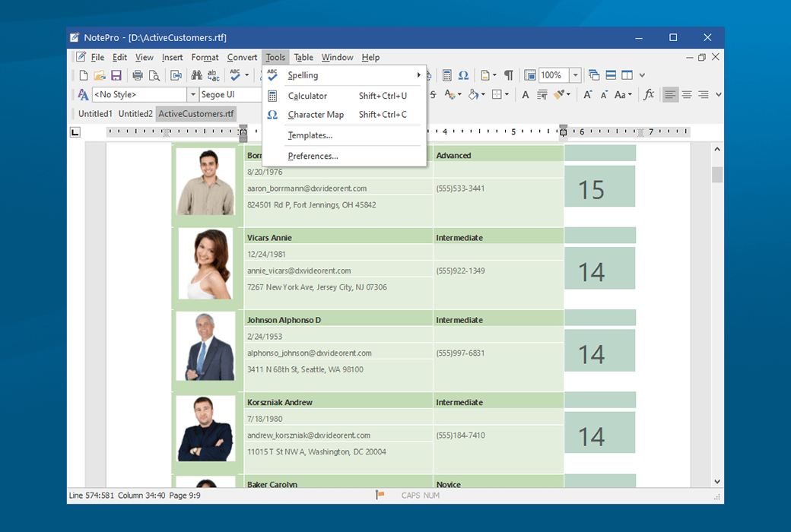Image resolution: width=791 pixels, height=532 pixels.
Task: Click the zoom percentage field showing 100%
Action: click(x=554, y=76)
